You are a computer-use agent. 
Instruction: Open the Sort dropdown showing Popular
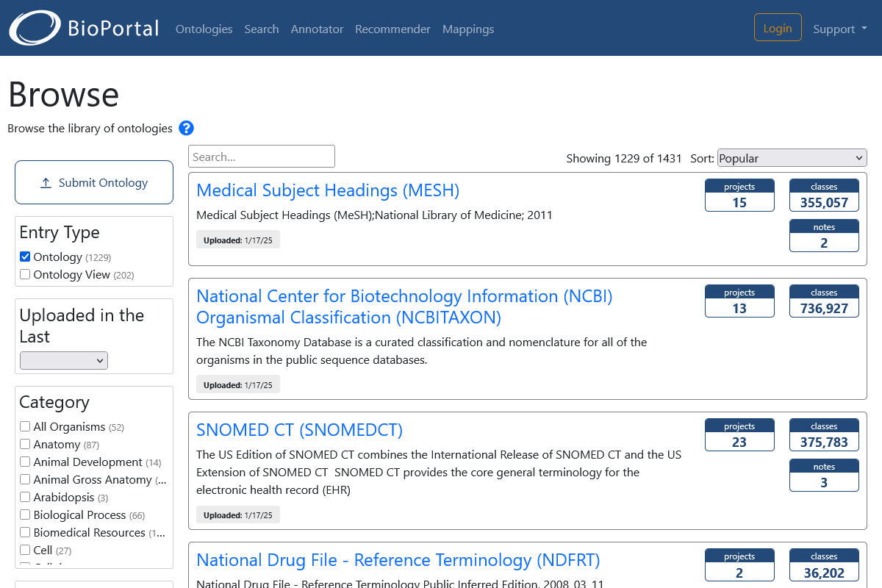(792, 157)
